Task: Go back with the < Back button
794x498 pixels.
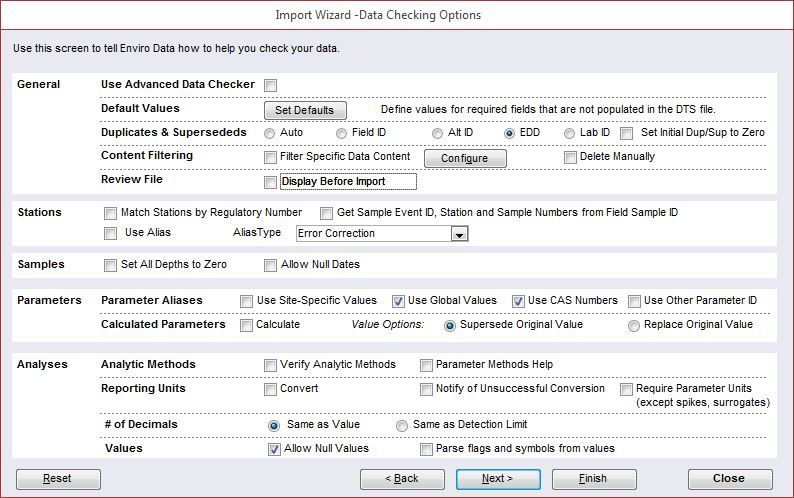Action: 402,479
